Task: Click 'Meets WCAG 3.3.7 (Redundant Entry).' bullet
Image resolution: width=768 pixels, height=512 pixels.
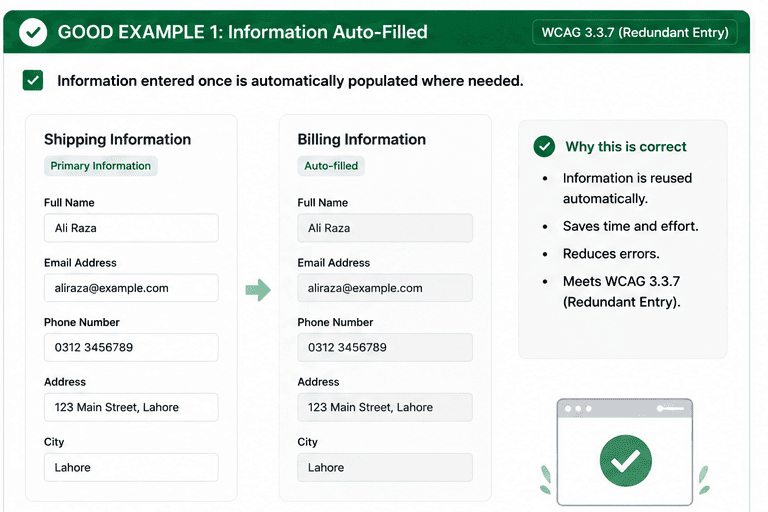Action: coord(622,292)
